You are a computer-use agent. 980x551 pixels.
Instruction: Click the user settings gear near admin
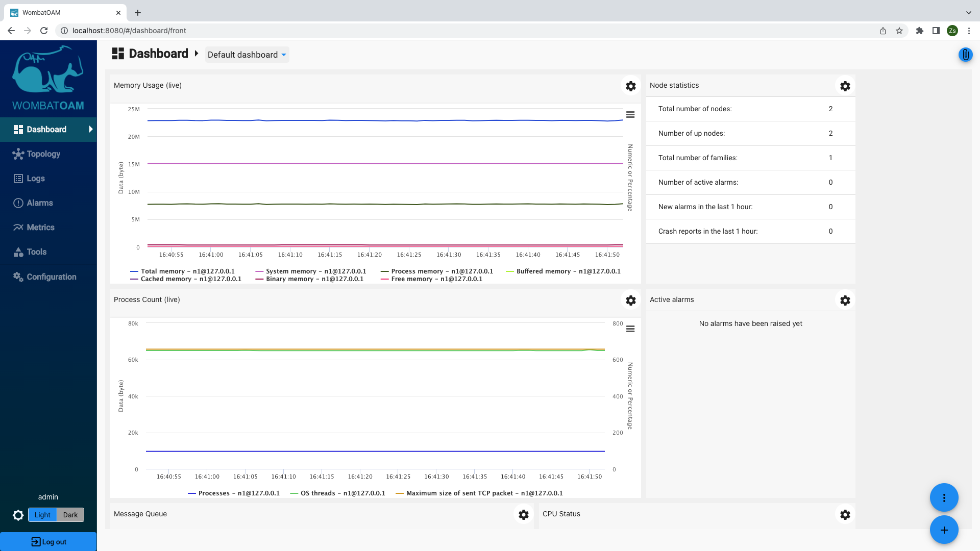[18, 515]
